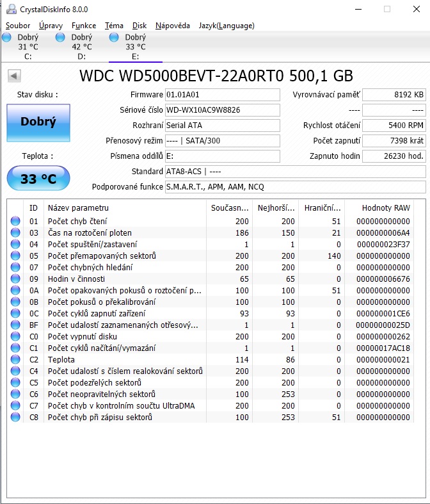The height and width of the screenshot is (504, 430).
Task: Open the Soubor menu
Action: click(x=18, y=26)
